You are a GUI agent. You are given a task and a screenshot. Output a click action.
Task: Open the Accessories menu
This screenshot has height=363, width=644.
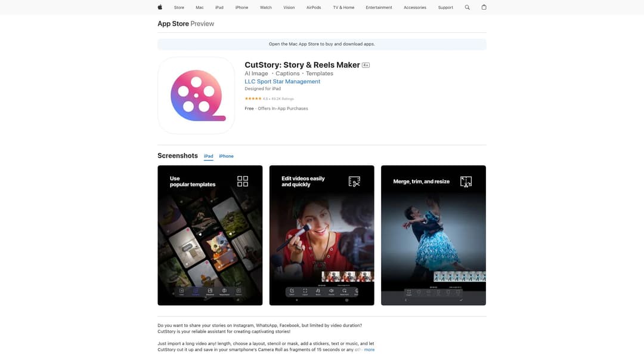pyautogui.click(x=415, y=7)
